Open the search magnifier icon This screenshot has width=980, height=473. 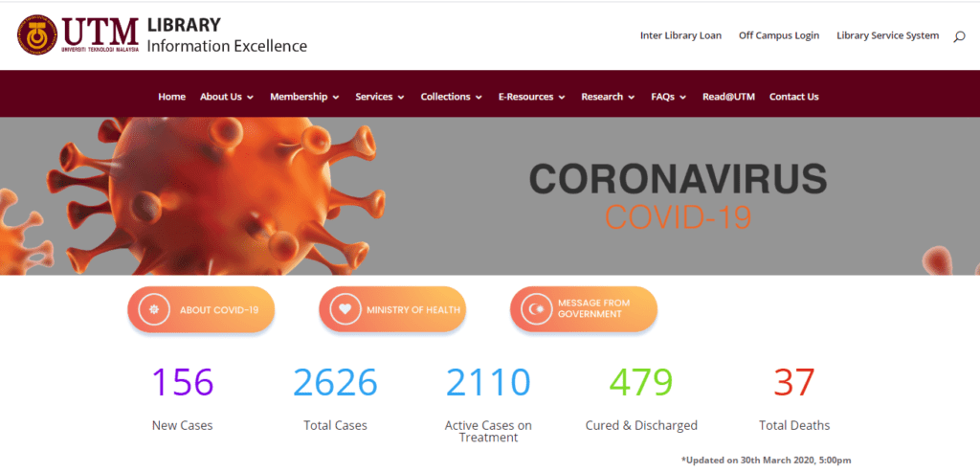pos(959,37)
